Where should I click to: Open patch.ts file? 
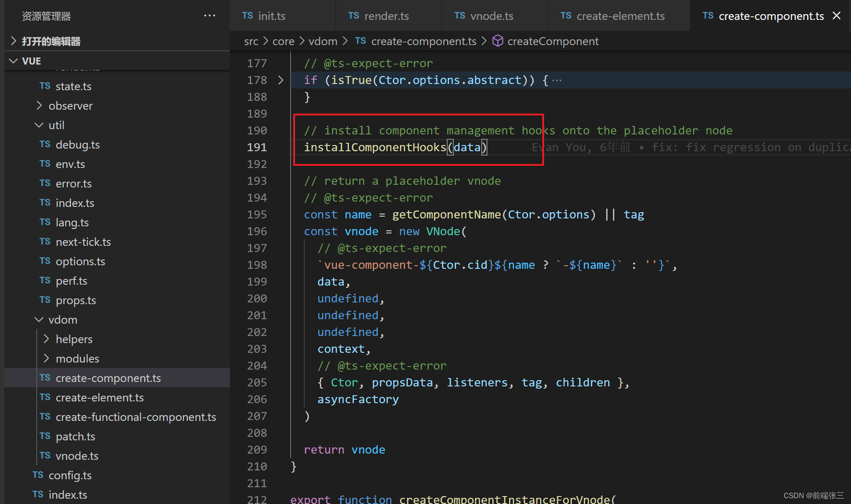pos(117,436)
